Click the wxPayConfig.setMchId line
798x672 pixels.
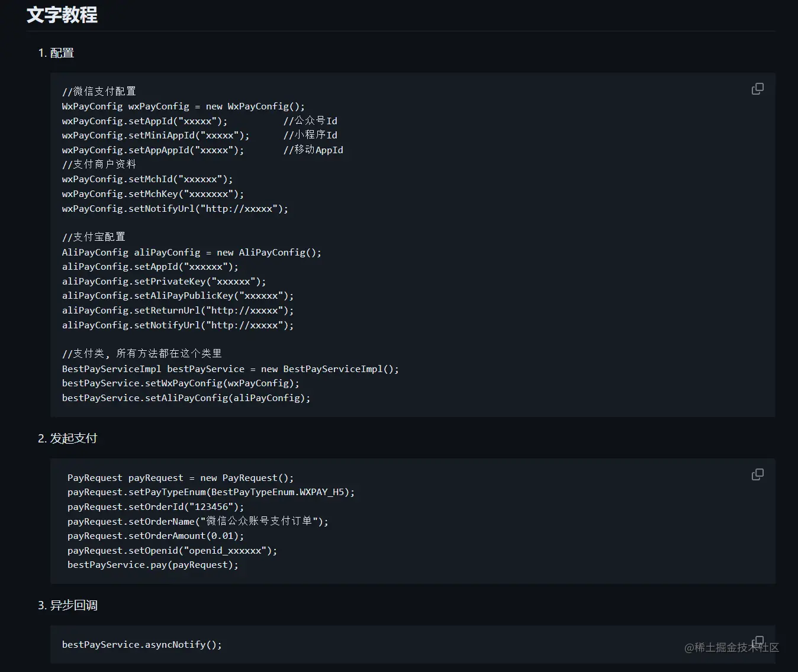[x=147, y=179]
